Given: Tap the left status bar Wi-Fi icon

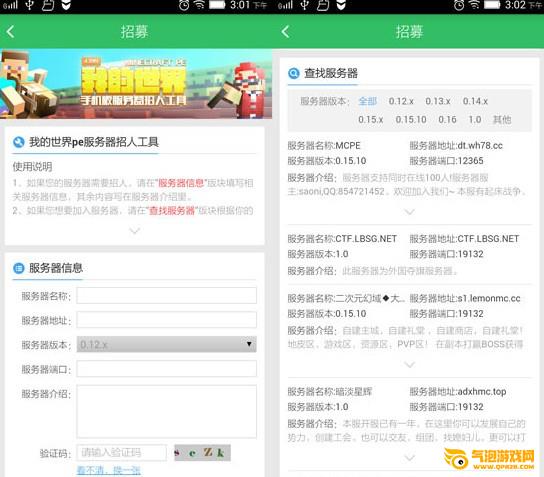Looking at the screenshot, I should pyautogui.click(x=199, y=5).
